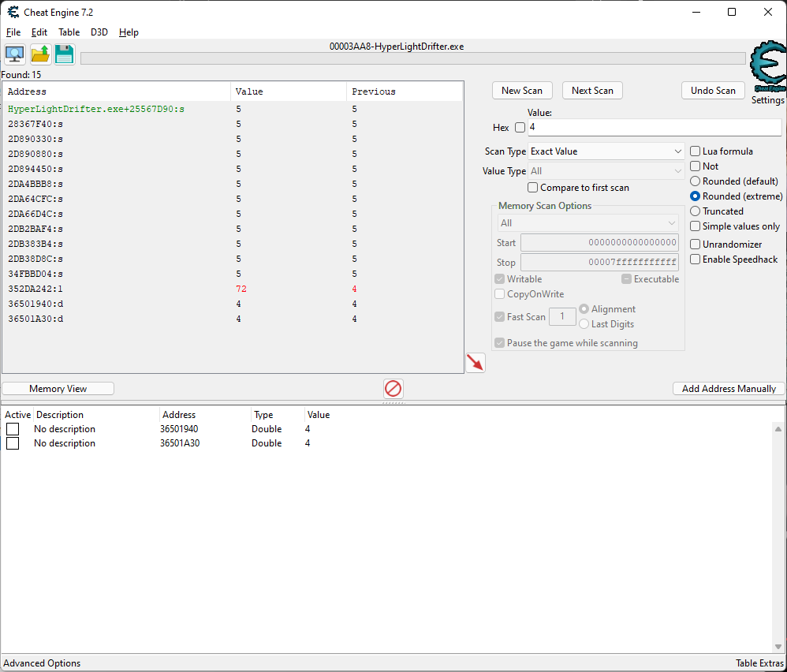
Task: Click the red arrow add-to-list icon
Action: (476, 363)
